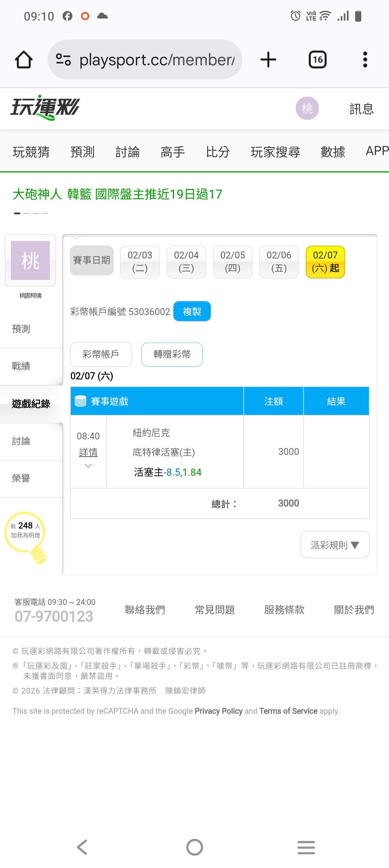Click the 轉贈彩幣 button
Image resolution: width=389 pixels, height=868 pixels.
coord(172,354)
